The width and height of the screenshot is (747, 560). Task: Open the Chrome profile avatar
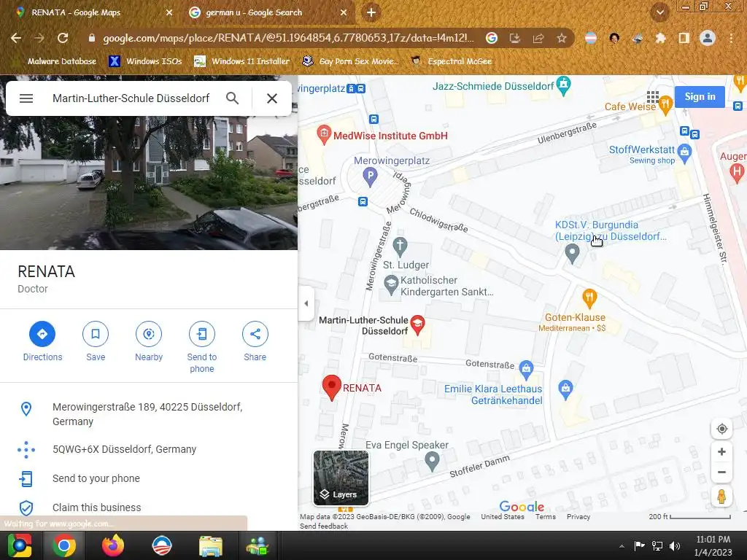click(x=708, y=38)
